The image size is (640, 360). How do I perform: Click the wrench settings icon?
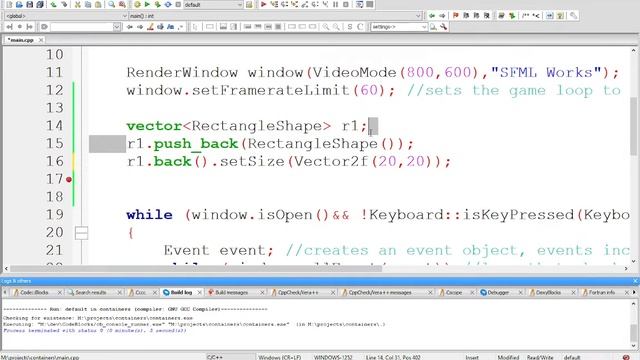[x=444, y=27]
